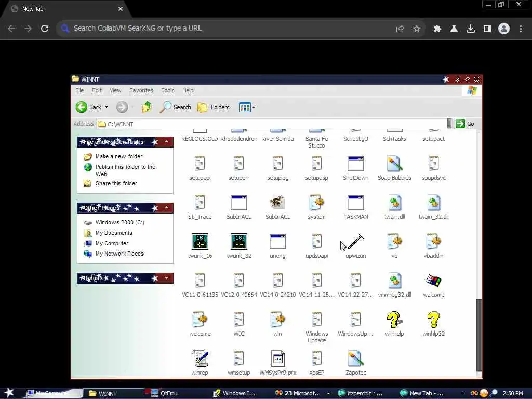Image resolution: width=532 pixels, height=399 pixels.
Task: Select the setuplog file icon
Action: [277, 164]
